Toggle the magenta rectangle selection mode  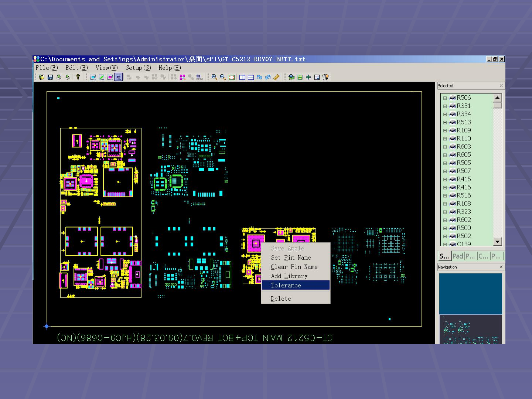click(110, 77)
